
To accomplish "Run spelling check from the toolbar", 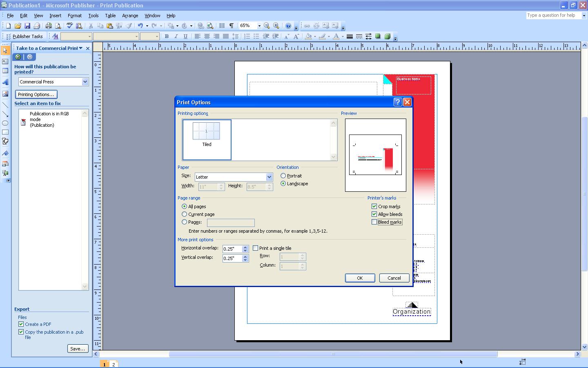I will tap(69, 25).
